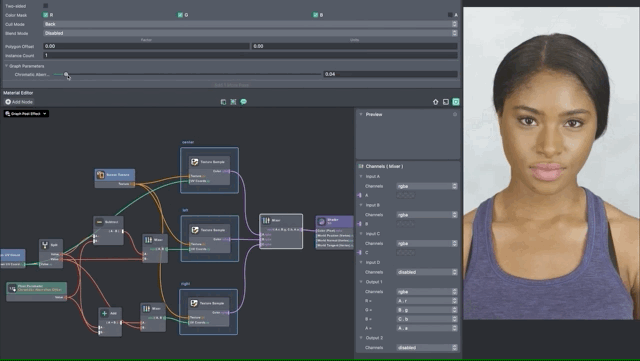The image size is (640, 361).
Task: Open the Graph Pixel Effect dropdown
Action: click(26, 114)
